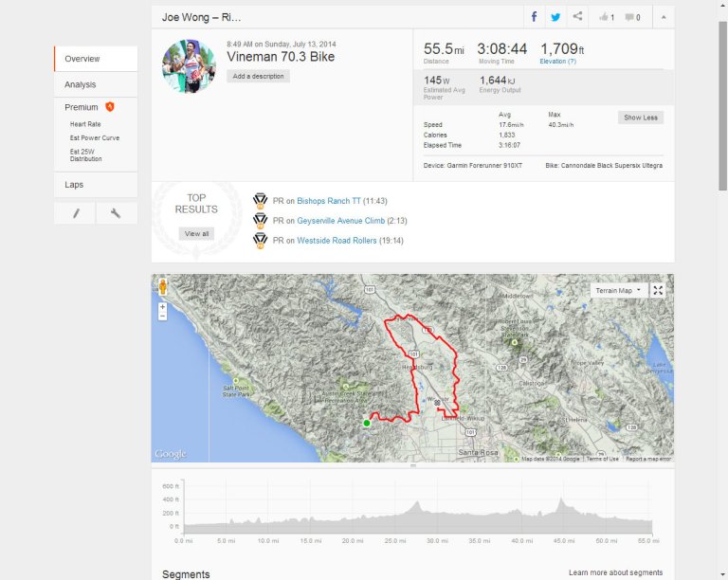Toggle full-screen map view
Viewport: 728px width, 580px height.
point(658,290)
